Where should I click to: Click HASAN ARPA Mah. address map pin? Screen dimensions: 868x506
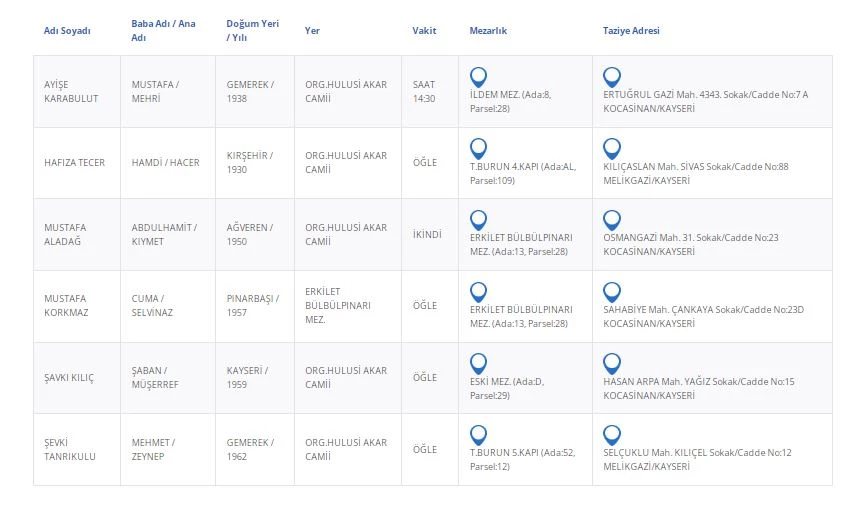pyautogui.click(x=612, y=363)
